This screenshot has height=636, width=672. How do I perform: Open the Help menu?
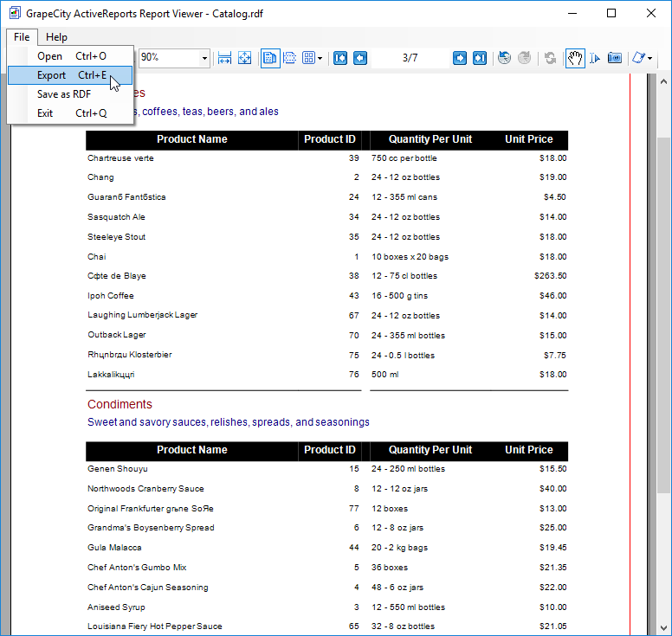coord(56,37)
